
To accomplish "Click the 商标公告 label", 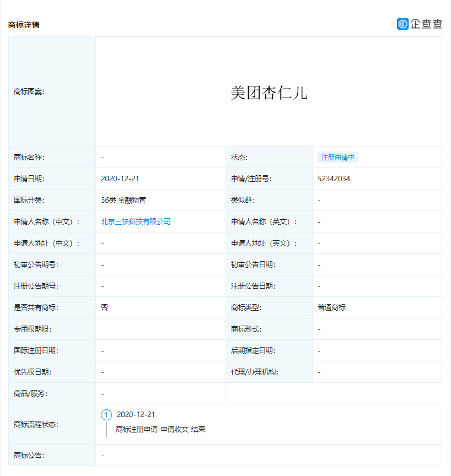I will [x=29, y=456].
